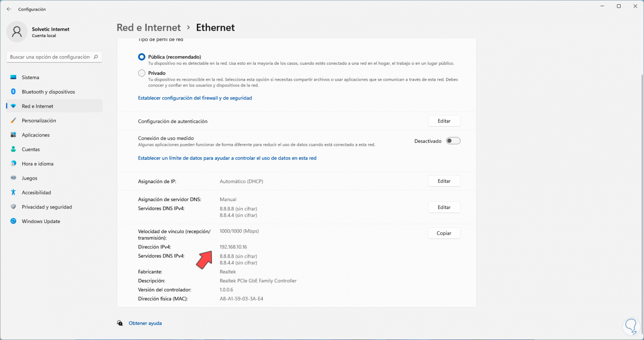Click the Red e Internet breadcrumb
Viewport: 644px width, 340px height.
pyautogui.click(x=149, y=28)
